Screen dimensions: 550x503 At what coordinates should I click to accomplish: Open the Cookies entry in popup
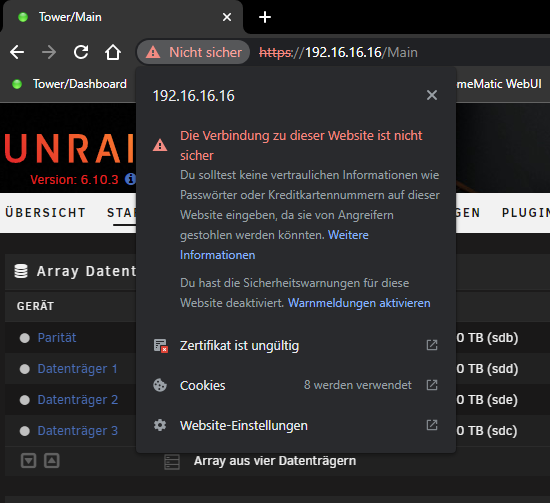pyautogui.click(x=296, y=385)
